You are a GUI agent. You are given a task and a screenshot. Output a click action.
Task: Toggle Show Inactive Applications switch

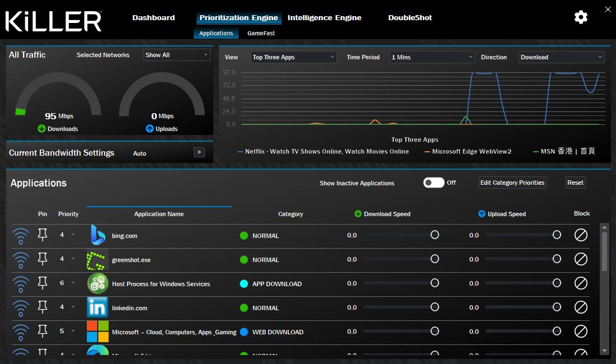[433, 183]
